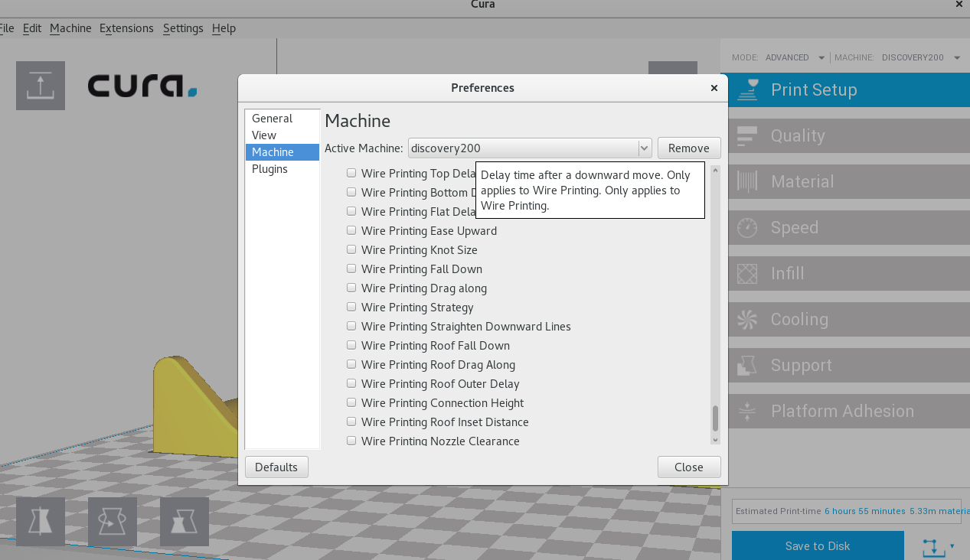Click the load file icon in the viewport
The width and height of the screenshot is (970, 560).
[x=41, y=86]
